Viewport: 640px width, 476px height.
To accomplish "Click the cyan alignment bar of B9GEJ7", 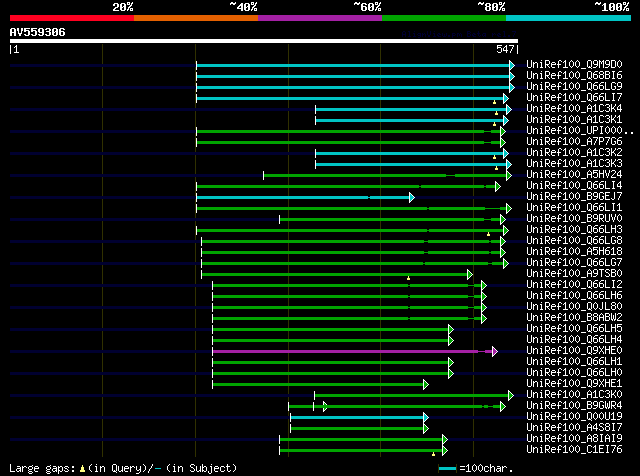I will [x=303, y=198].
